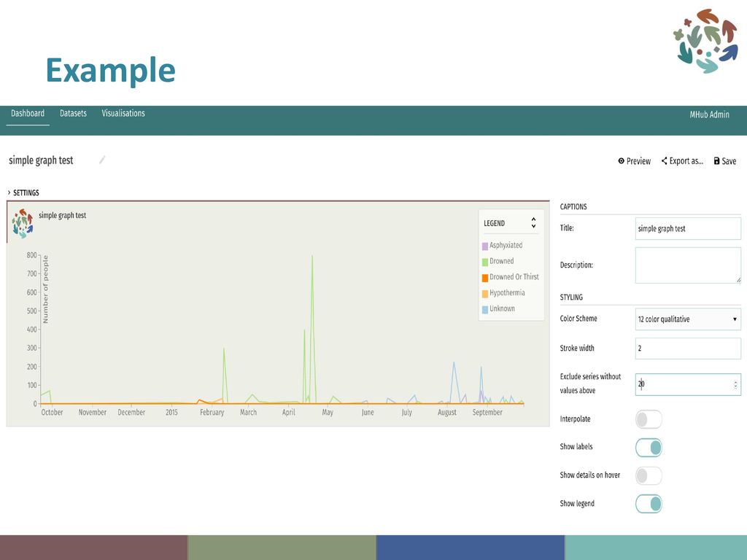The height and width of the screenshot is (560, 747).
Task: Turn off the Show labels toggle
Action: click(x=649, y=447)
